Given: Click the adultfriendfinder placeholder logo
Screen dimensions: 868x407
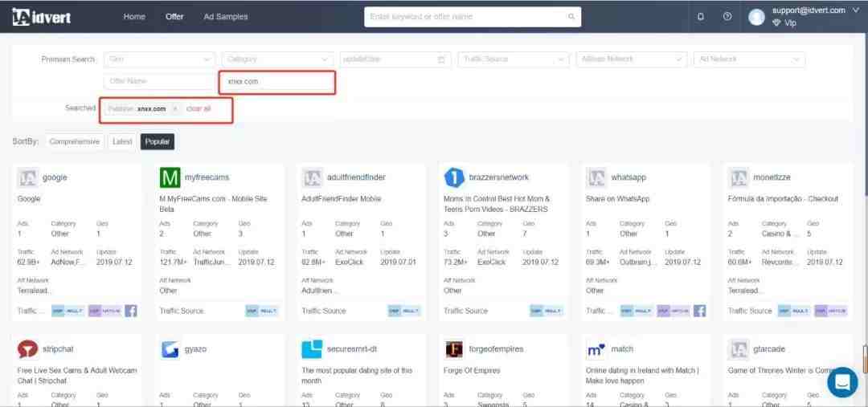Looking at the screenshot, I should tap(312, 177).
